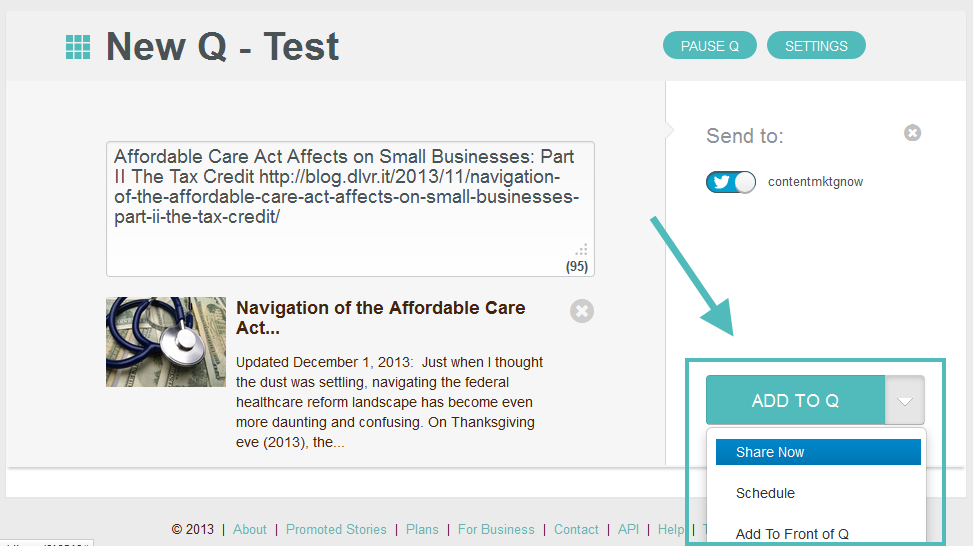Click the ADD TO Q button
Image resolution: width=973 pixels, height=546 pixels.
point(796,400)
